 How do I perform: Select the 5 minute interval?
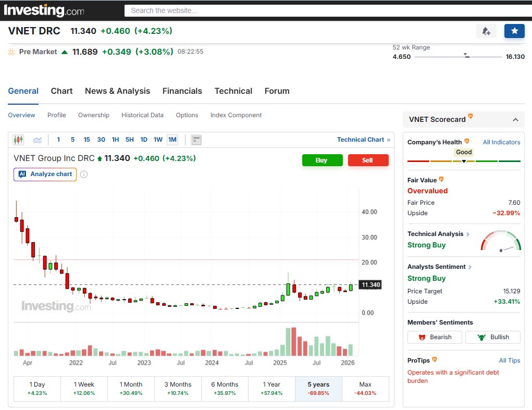(x=72, y=140)
